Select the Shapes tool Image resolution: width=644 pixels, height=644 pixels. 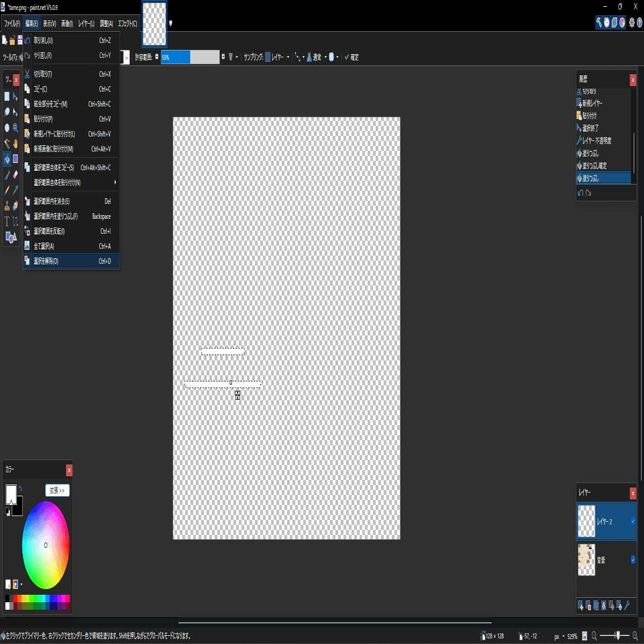[x=11, y=237]
